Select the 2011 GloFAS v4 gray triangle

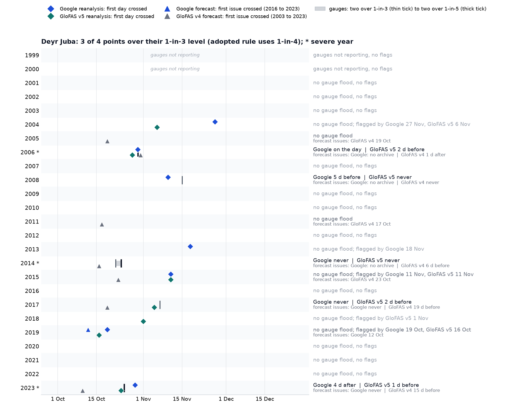(102, 225)
